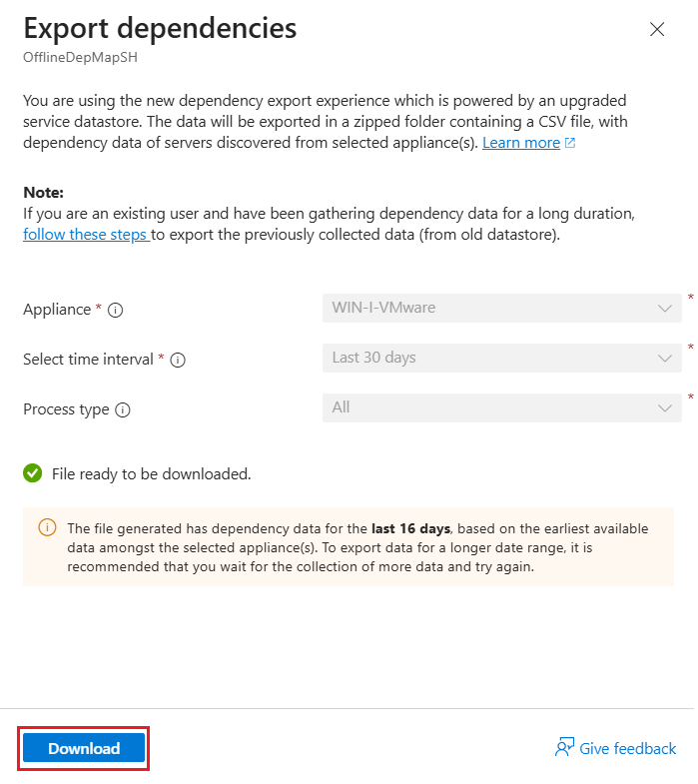Open the WIN-I-VMware appliance dropdown

pos(502,308)
